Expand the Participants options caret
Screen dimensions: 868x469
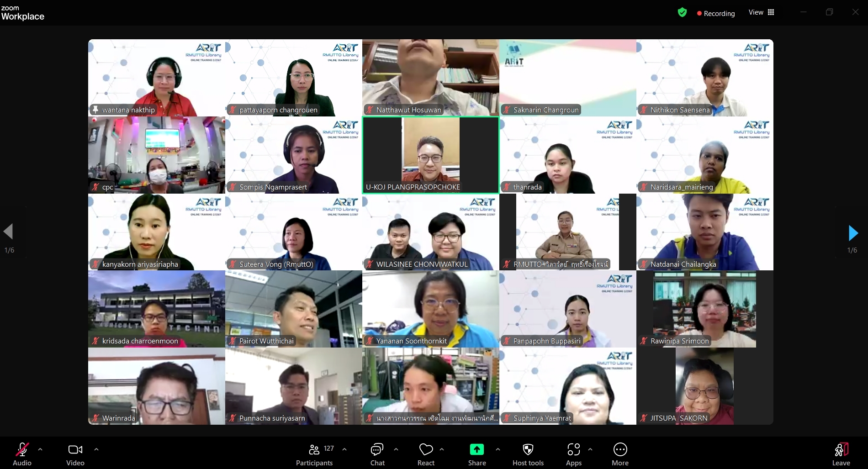pos(344,449)
